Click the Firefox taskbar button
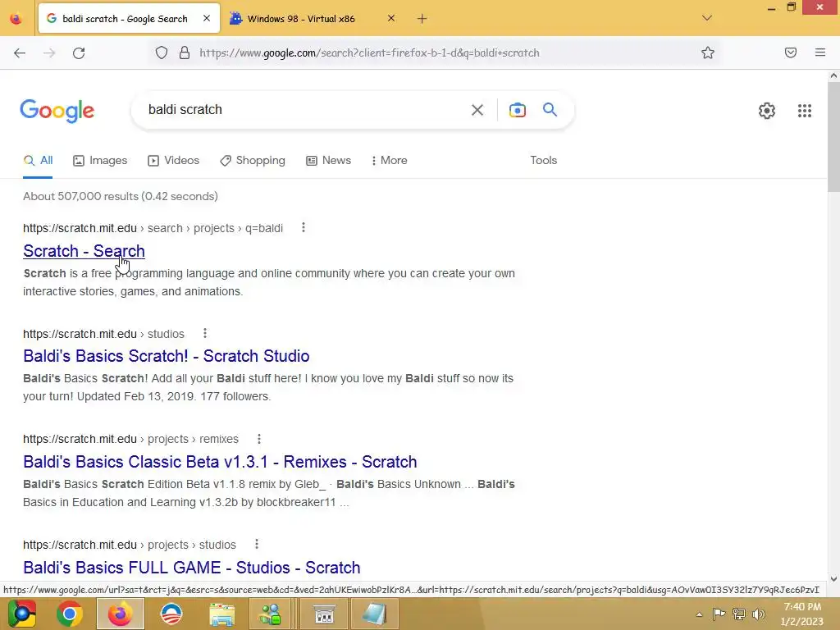Image resolution: width=840 pixels, height=630 pixels. coord(121,614)
